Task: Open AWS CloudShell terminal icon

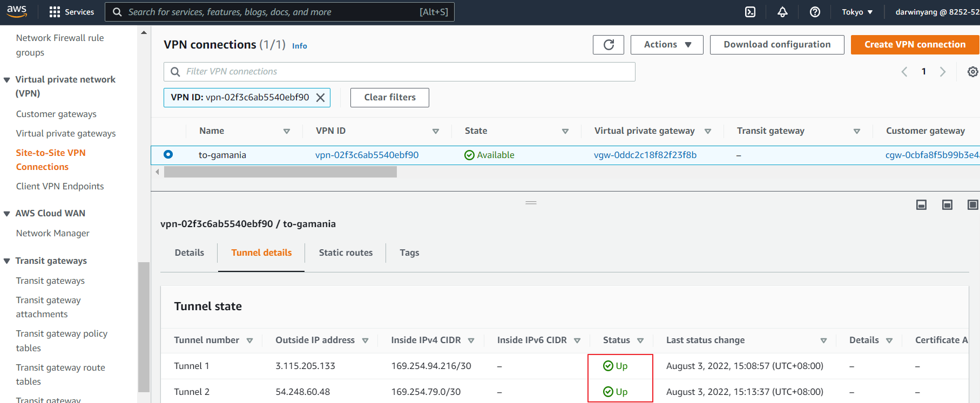Action: (750, 12)
